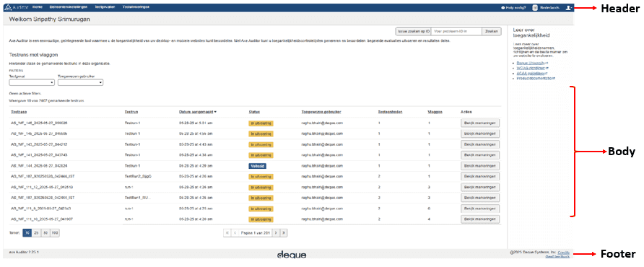This screenshot has height=267, width=644.
Task: Click Bekijk markeringen for AS_WF_144 row
Action: 480,166
